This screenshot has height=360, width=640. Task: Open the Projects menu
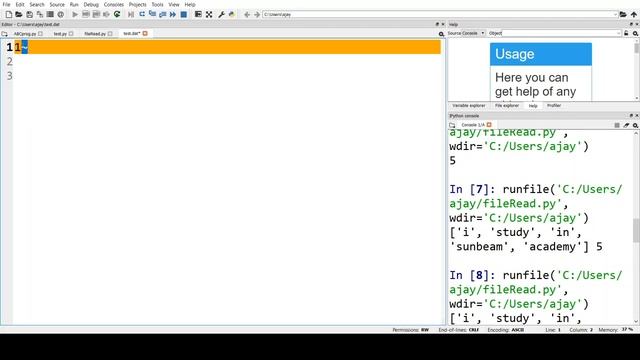pyautogui.click(x=138, y=4)
